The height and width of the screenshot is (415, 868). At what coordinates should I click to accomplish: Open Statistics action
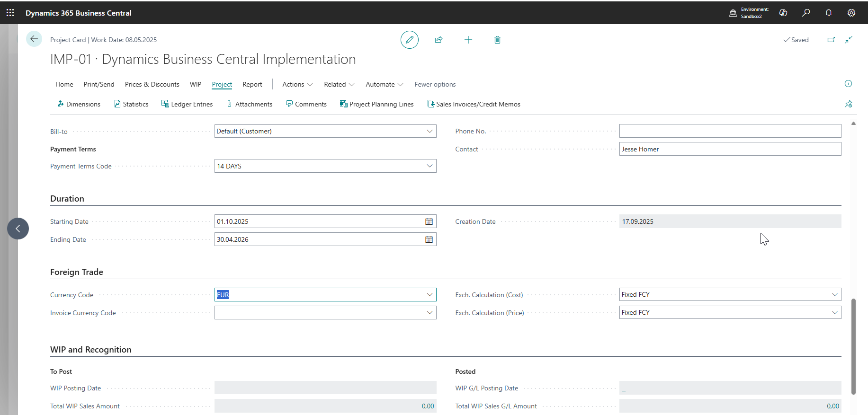(131, 104)
